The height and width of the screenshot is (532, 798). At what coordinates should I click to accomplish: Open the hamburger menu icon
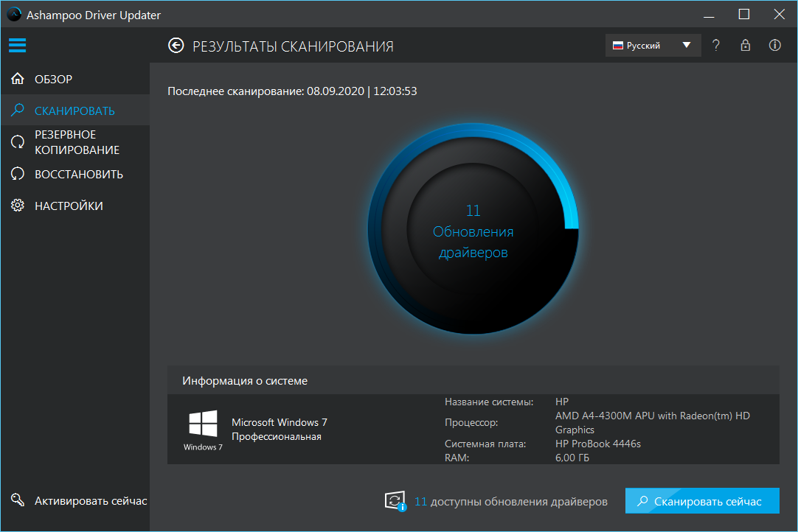17,45
